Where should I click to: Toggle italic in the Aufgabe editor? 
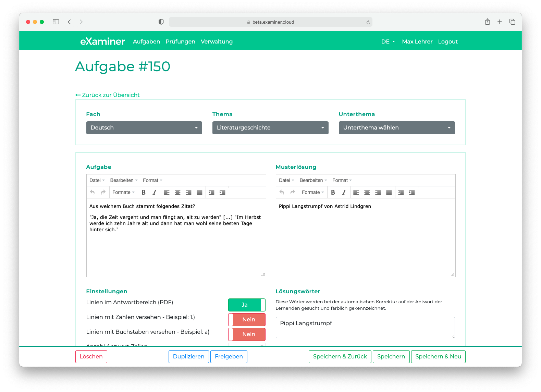[x=155, y=192]
